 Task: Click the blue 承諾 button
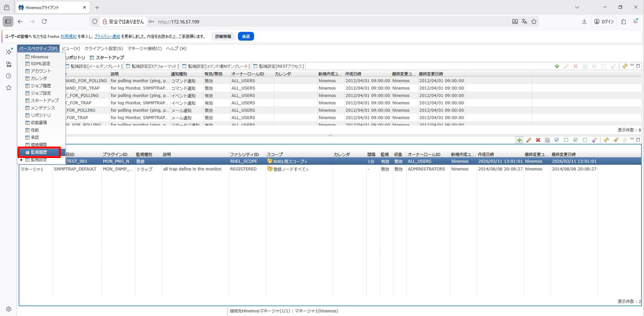click(x=245, y=36)
